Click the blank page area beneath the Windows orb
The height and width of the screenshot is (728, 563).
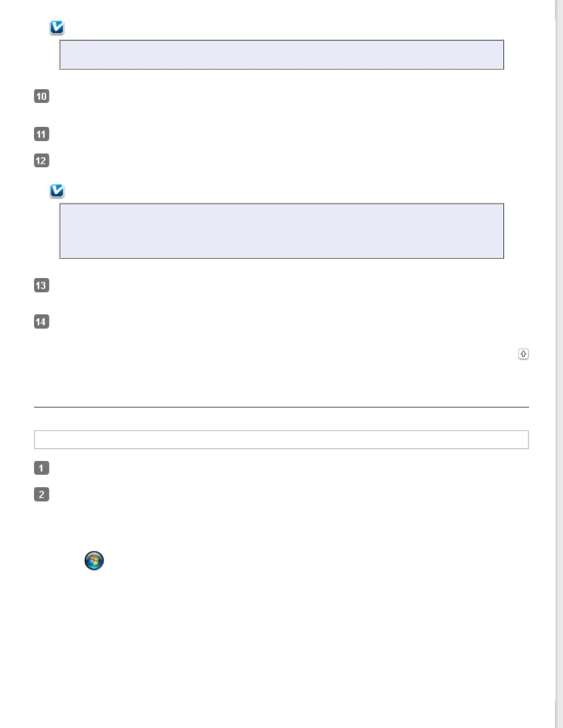pos(276,643)
